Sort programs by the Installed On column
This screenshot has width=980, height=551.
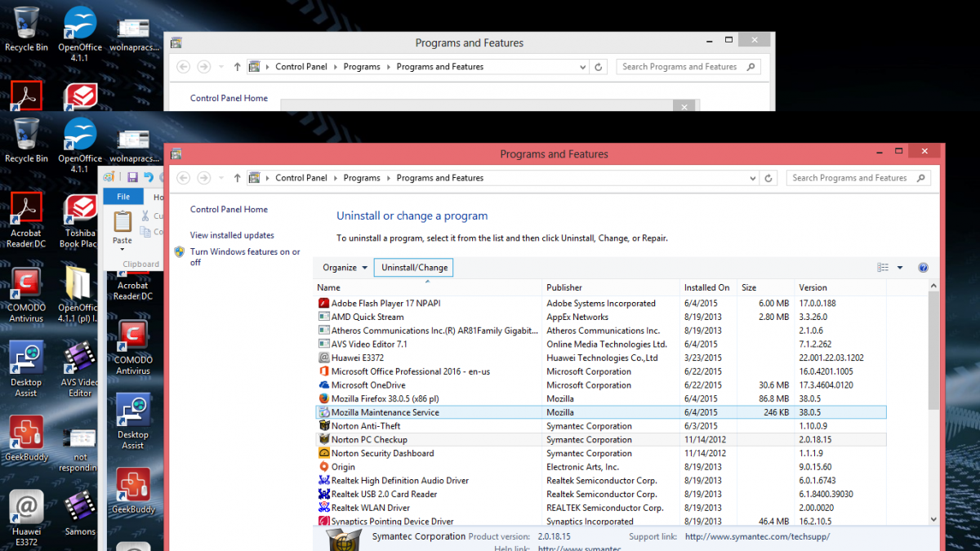(x=710, y=287)
